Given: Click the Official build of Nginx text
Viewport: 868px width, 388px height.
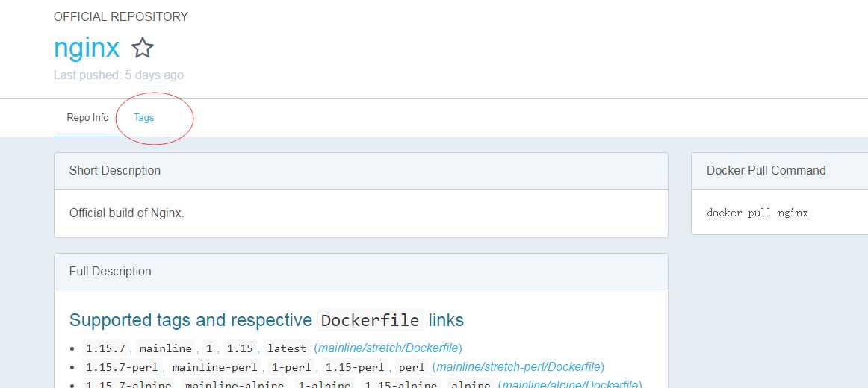Looking at the screenshot, I should pos(127,213).
